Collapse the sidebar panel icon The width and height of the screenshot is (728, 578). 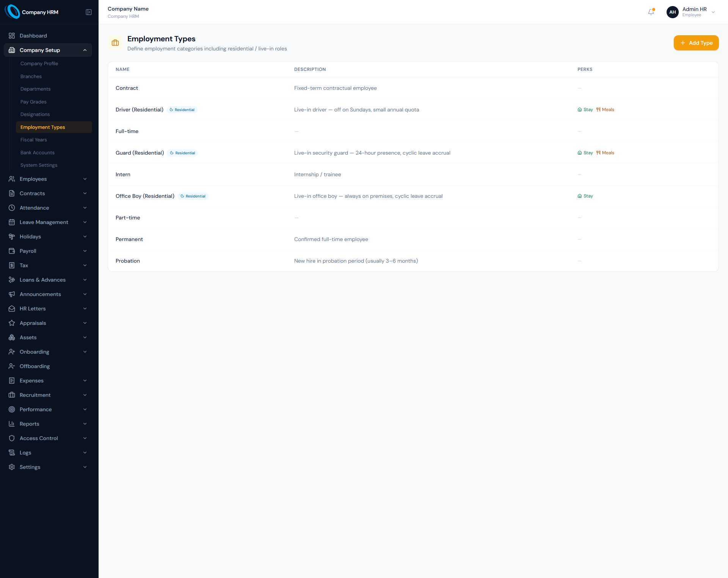pyautogui.click(x=89, y=12)
